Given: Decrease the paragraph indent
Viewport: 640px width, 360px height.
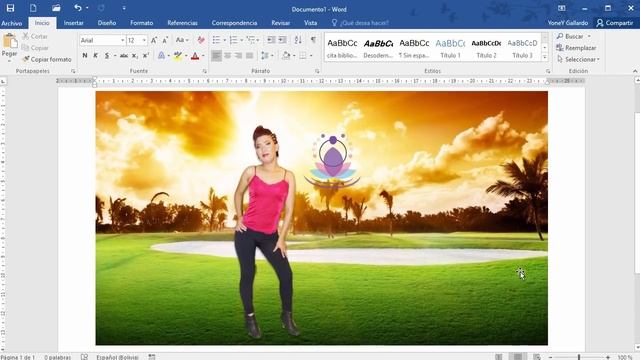Looking at the screenshot, I should pos(271,40).
